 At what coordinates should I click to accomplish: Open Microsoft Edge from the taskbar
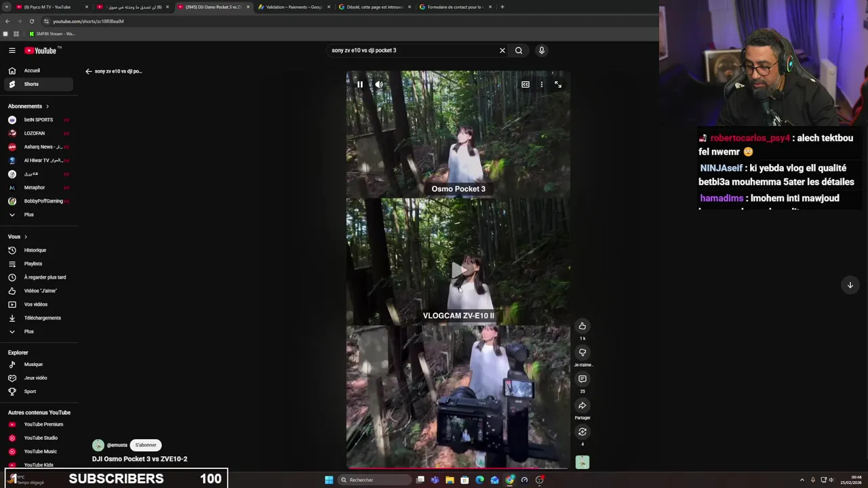(x=479, y=480)
